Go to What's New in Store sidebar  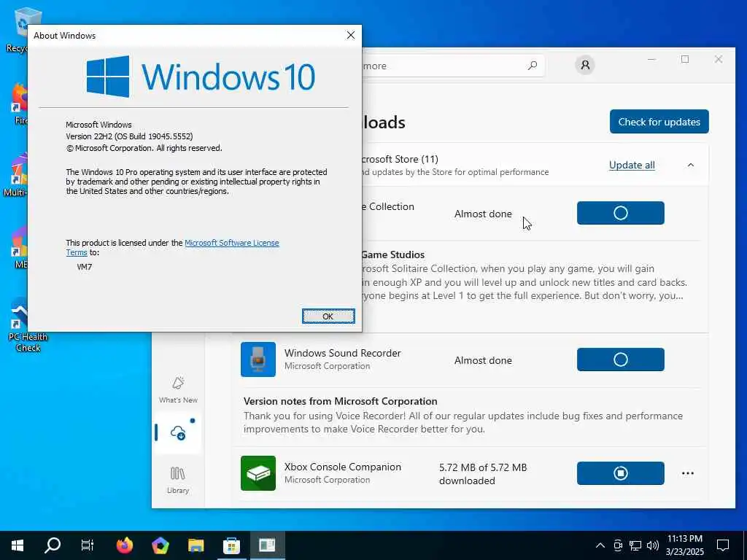coord(178,390)
